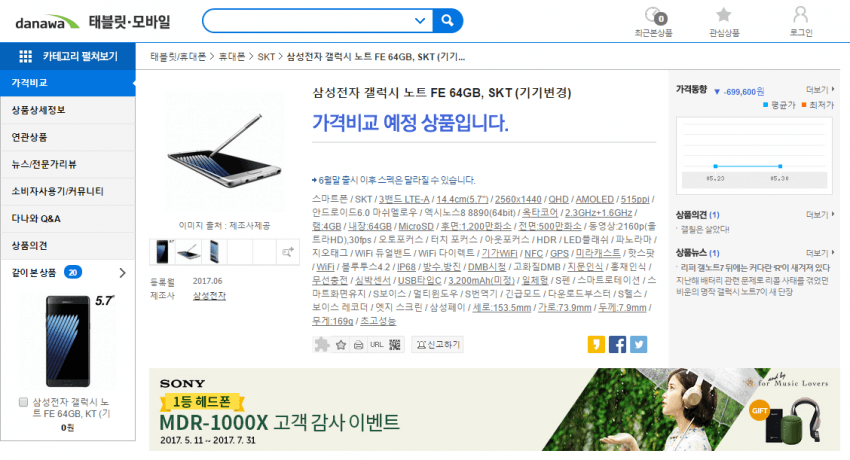Click the print icon below specs
Viewport: 850px width, 460px height.
click(x=358, y=345)
